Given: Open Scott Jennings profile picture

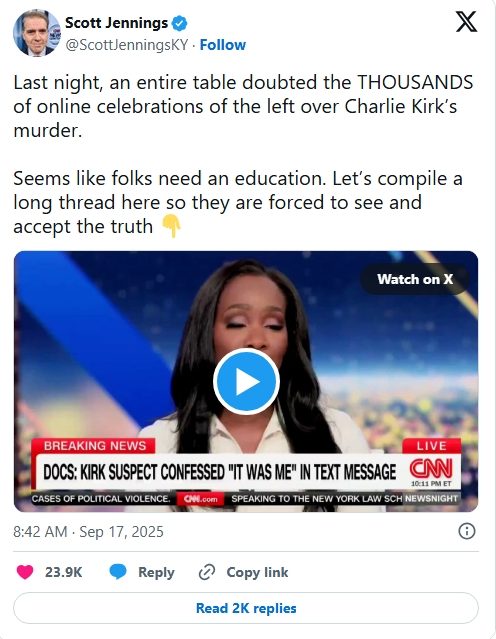Looking at the screenshot, I should click(x=37, y=33).
